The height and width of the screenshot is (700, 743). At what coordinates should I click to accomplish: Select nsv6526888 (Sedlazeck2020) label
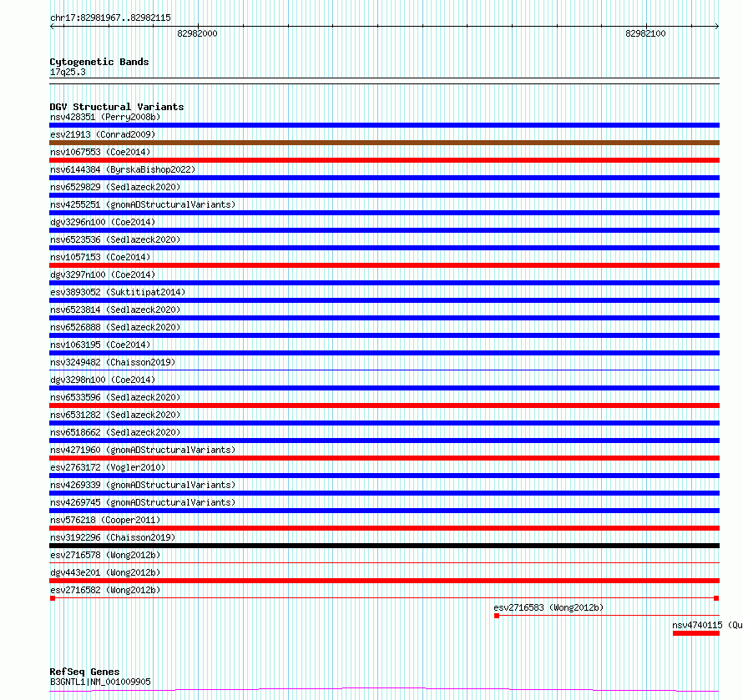tap(115, 327)
